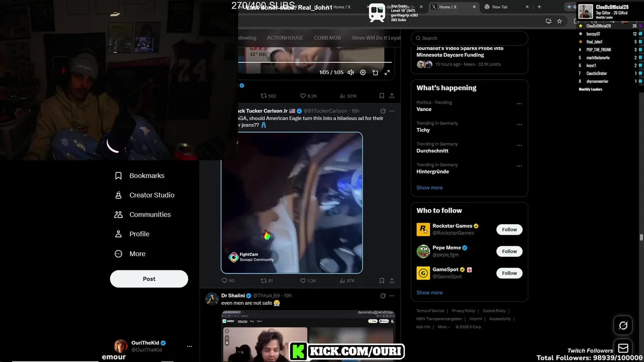Image resolution: width=644 pixels, height=362 pixels.
Task: Switch to the COBB MOB timeline tab
Action: [327, 38]
